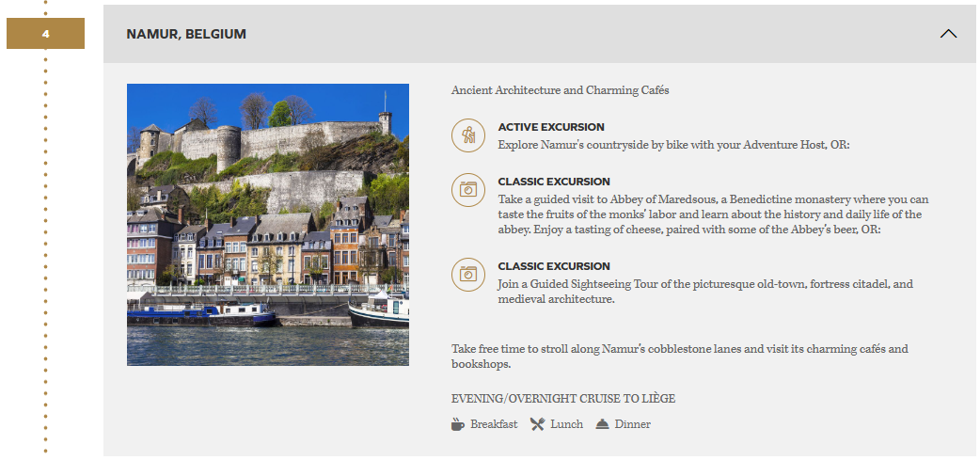
Task: Click the camera icon beside Guided Sightseeing Tour
Action: click(x=467, y=274)
